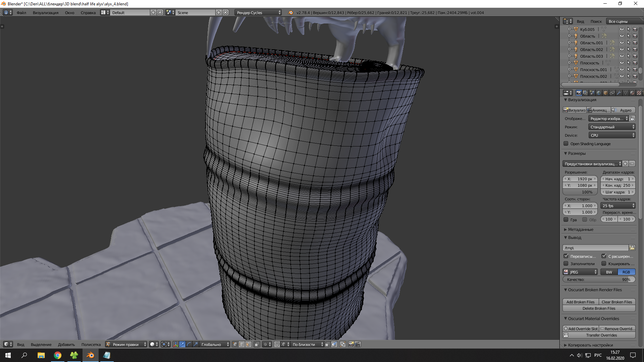Open the Device CPU dropdown
This screenshot has height=362, width=644.
[612, 135]
